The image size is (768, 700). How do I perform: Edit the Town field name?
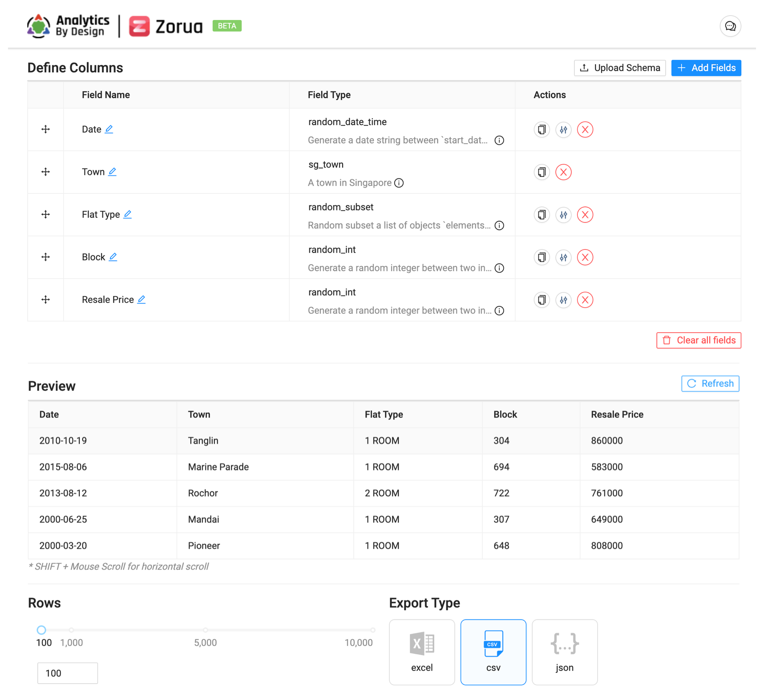pos(112,172)
